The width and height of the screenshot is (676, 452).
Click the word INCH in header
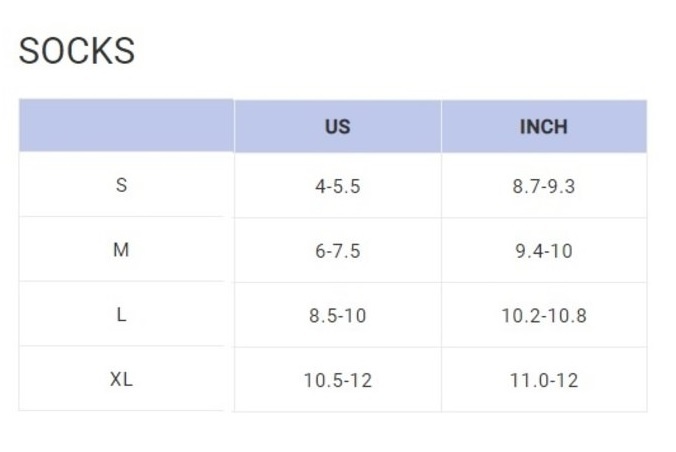(544, 127)
